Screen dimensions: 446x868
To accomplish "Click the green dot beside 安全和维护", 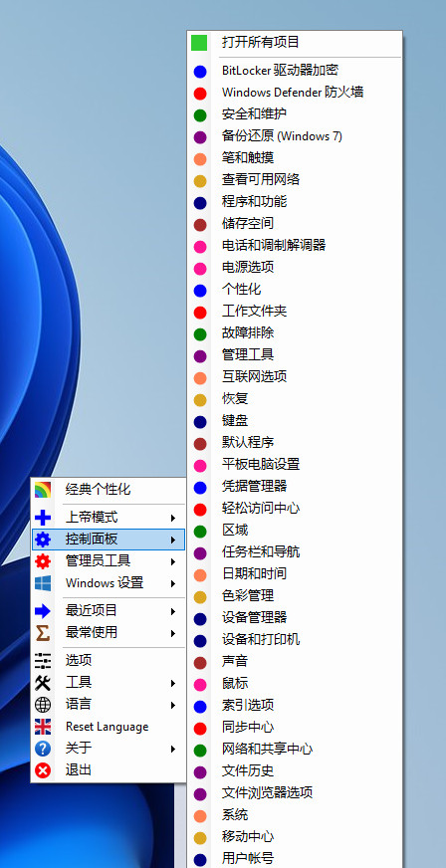I will pyautogui.click(x=200, y=115).
